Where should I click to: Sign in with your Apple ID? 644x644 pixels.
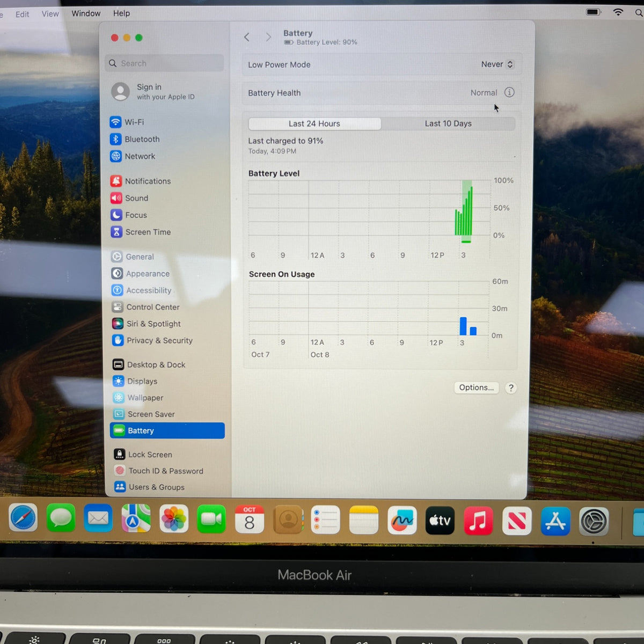[166, 91]
